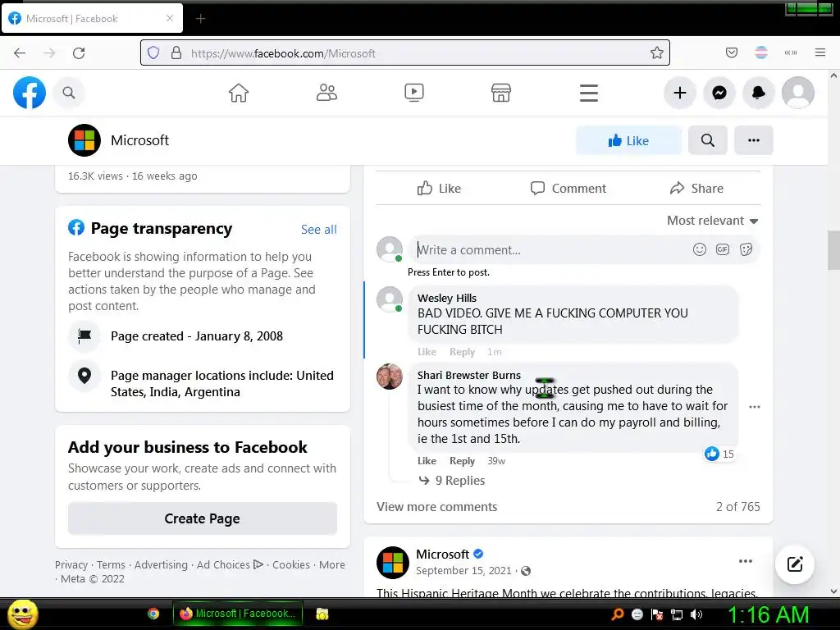840x630 pixels.
Task: Go back to previous page
Action: 20,52
